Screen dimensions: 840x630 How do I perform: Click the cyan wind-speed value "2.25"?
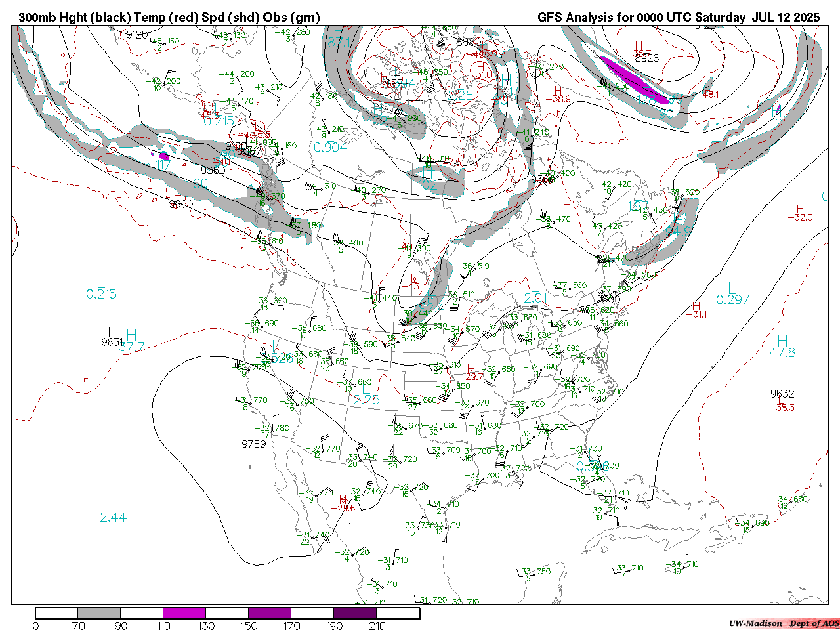click(x=366, y=400)
